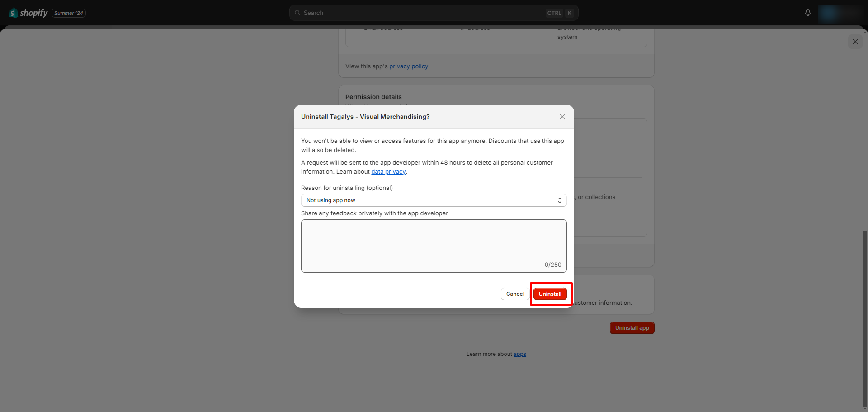The image size is (868, 412).
Task: Open the Learn more about apps link
Action: coord(520,354)
